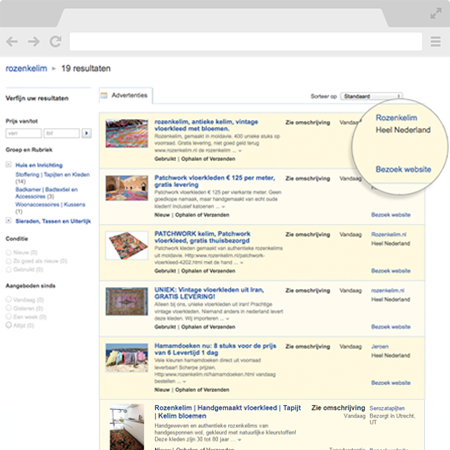Screen dimensions: 450x450
Task: Expand Sieraden, Tassen en Uiterlijk category
Action: click(9, 221)
